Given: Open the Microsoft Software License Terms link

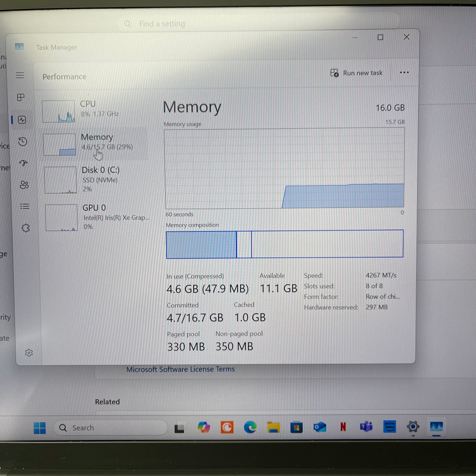Looking at the screenshot, I should click(180, 369).
